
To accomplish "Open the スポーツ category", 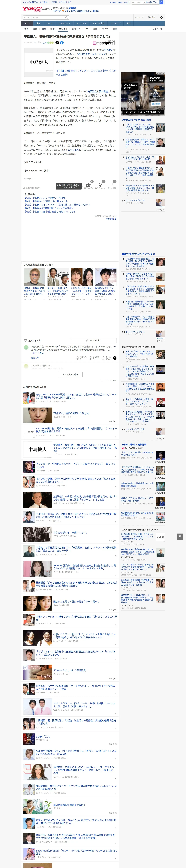I will click(x=76, y=29).
